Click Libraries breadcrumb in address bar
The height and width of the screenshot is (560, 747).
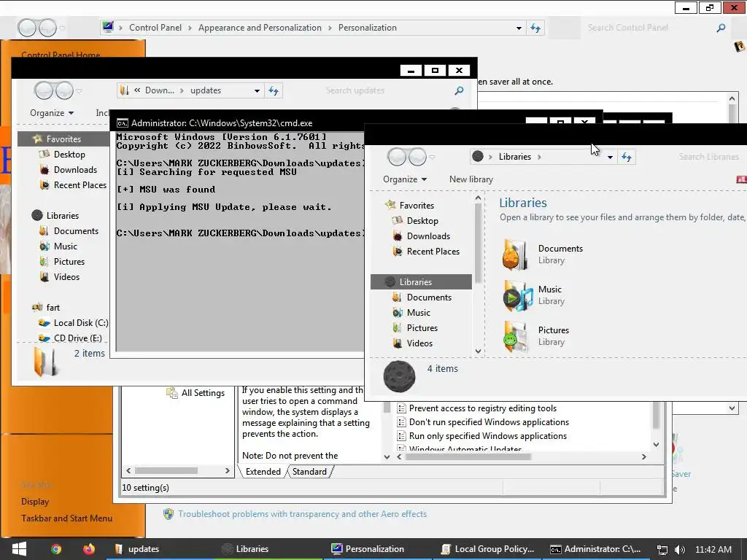point(514,157)
